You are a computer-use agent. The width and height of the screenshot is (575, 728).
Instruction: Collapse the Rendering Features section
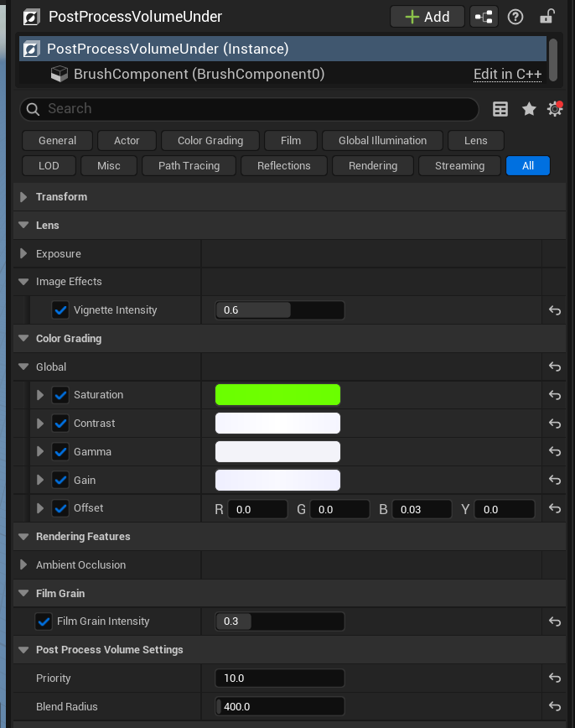tap(23, 536)
